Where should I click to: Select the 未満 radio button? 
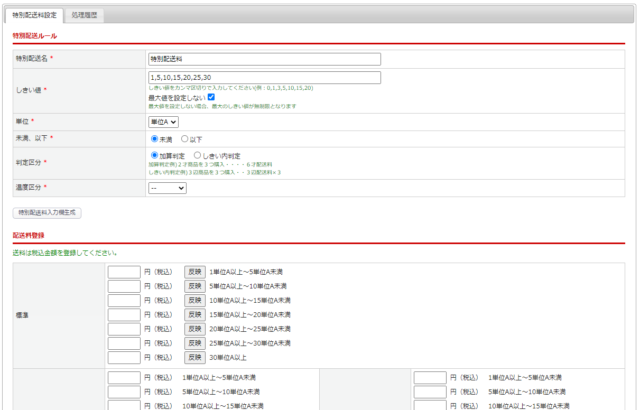[154, 139]
